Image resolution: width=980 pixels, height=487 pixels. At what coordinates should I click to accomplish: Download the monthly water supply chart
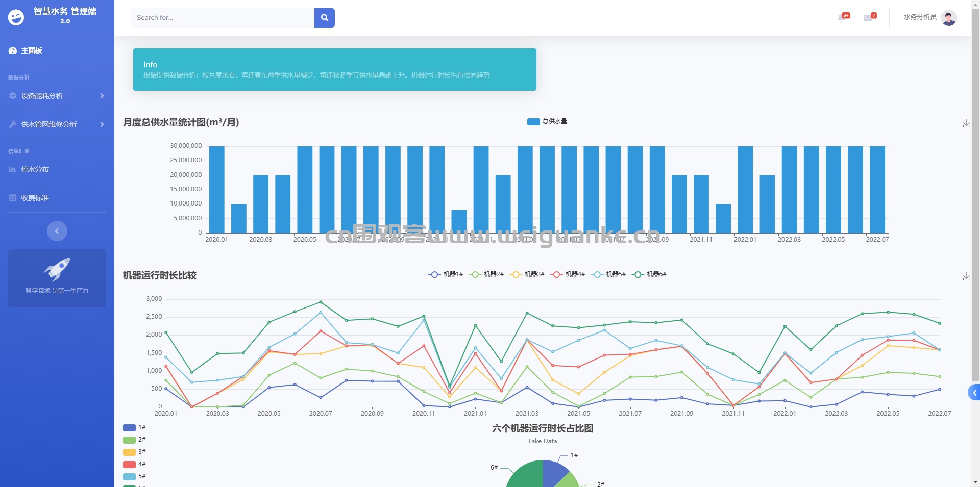click(967, 124)
